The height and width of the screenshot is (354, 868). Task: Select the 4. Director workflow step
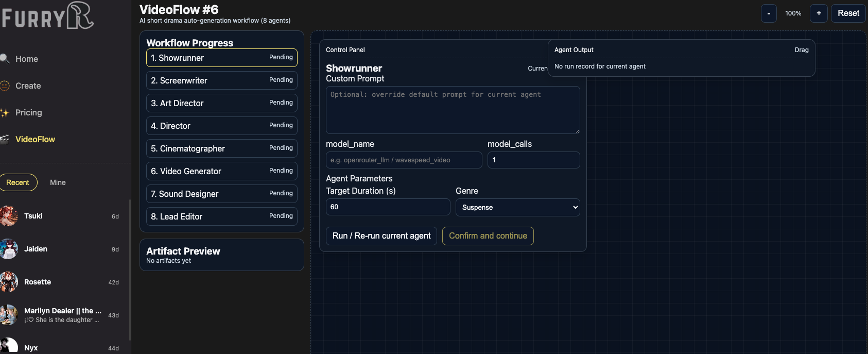pos(222,126)
